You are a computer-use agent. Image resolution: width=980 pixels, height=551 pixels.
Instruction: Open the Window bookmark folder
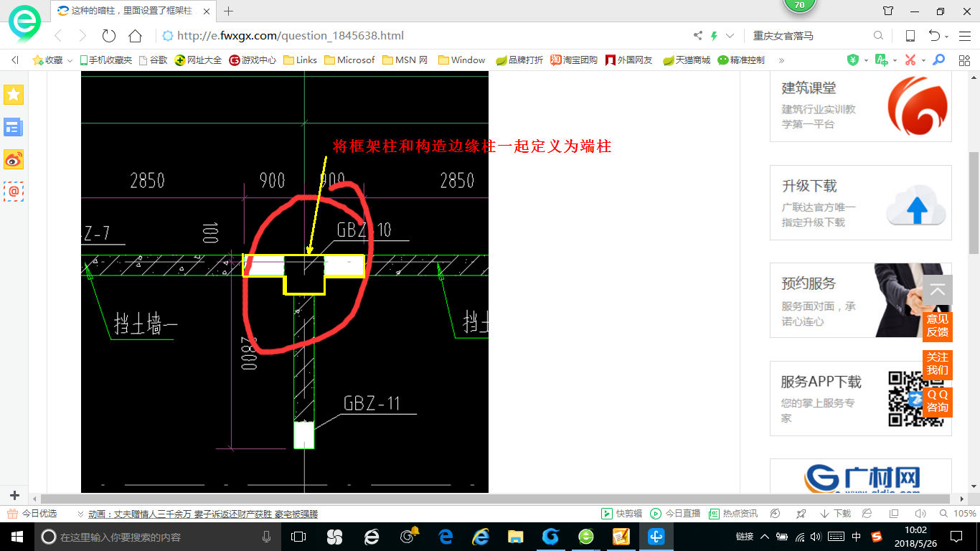coord(461,60)
